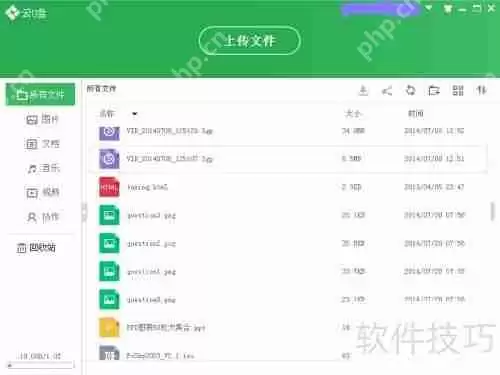Click the 所有文件 breadcrumb above file list
The image size is (500, 375).
pyautogui.click(x=101, y=89)
